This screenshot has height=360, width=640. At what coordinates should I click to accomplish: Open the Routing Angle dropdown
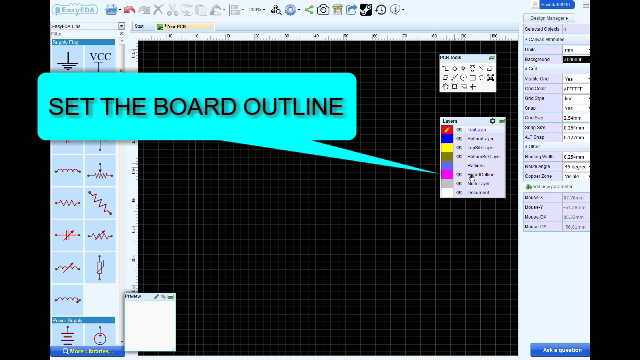pos(576,167)
